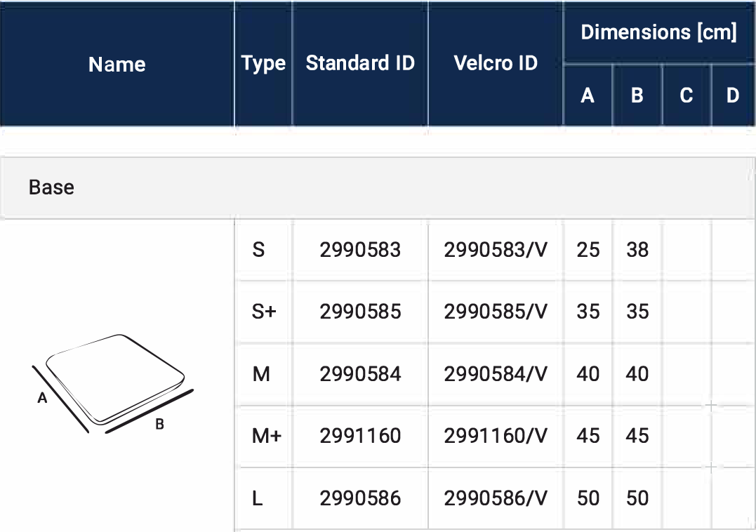Viewport: 756px width, 532px height.
Task: Select standard ID 2991160
Action: [x=360, y=436]
